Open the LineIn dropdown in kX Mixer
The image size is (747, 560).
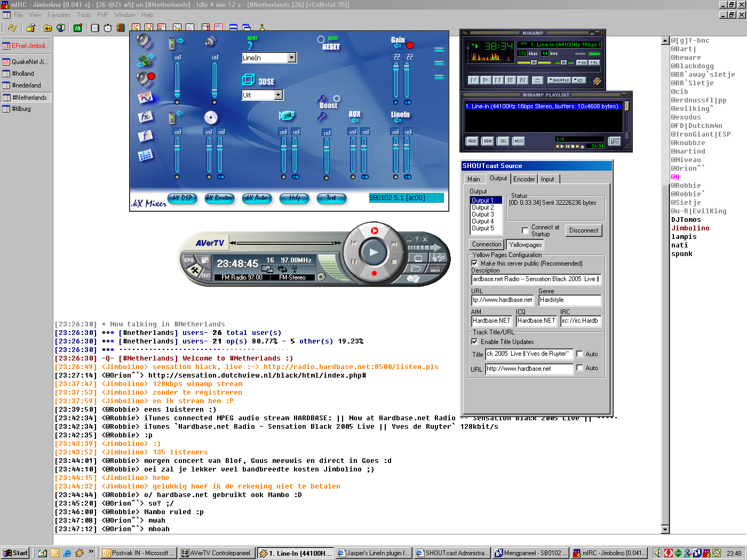(x=292, y=58)
